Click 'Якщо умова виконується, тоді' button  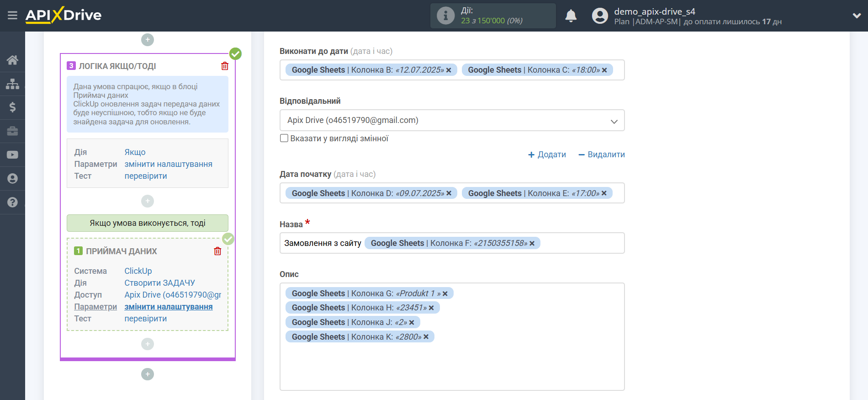tap(148, 223)
